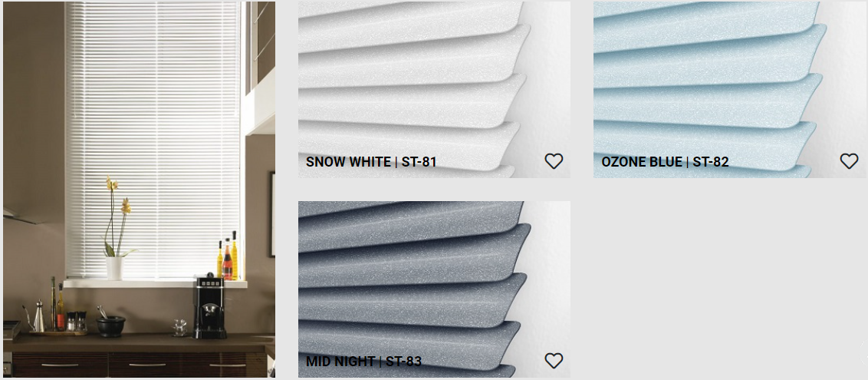Click the wooden drawer fronts in room photo
Screen dimensions: 868x380
[138, 365]
